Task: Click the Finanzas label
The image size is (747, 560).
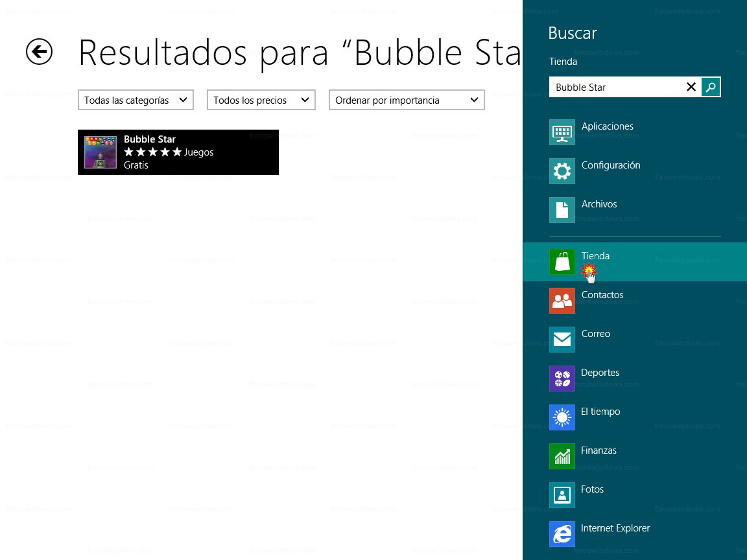Action: 599,450
